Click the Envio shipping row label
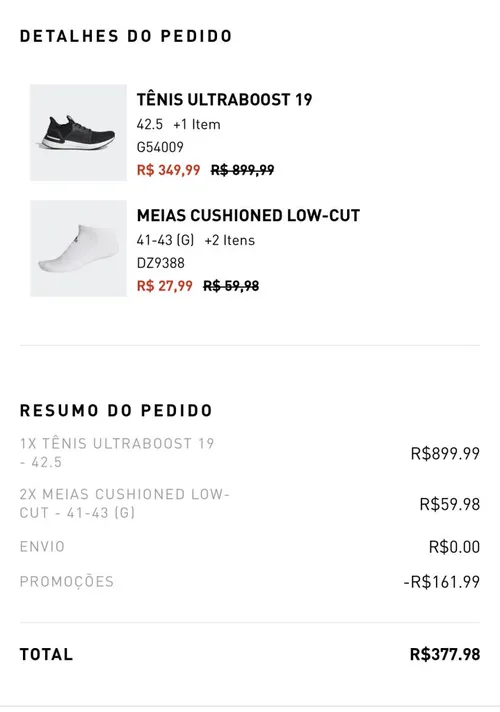This screenshot has width=500, height=712. 42,546
